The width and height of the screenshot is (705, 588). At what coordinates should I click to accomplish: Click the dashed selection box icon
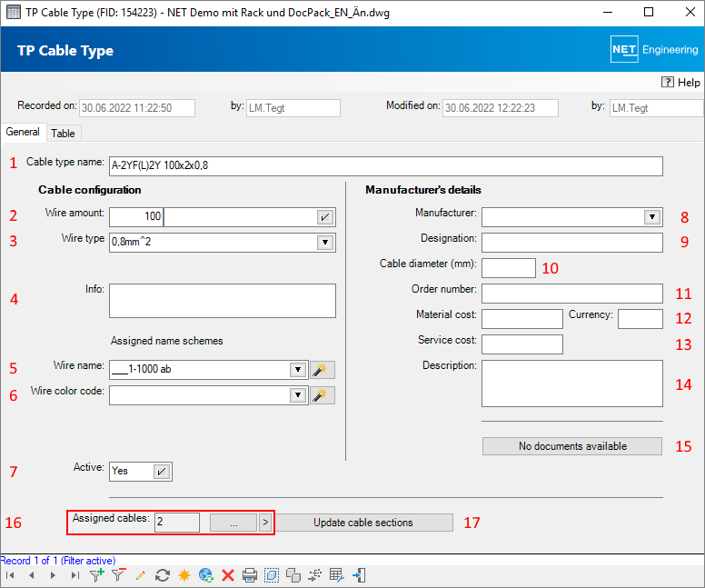pyautogui.click(x=272, y=575)
